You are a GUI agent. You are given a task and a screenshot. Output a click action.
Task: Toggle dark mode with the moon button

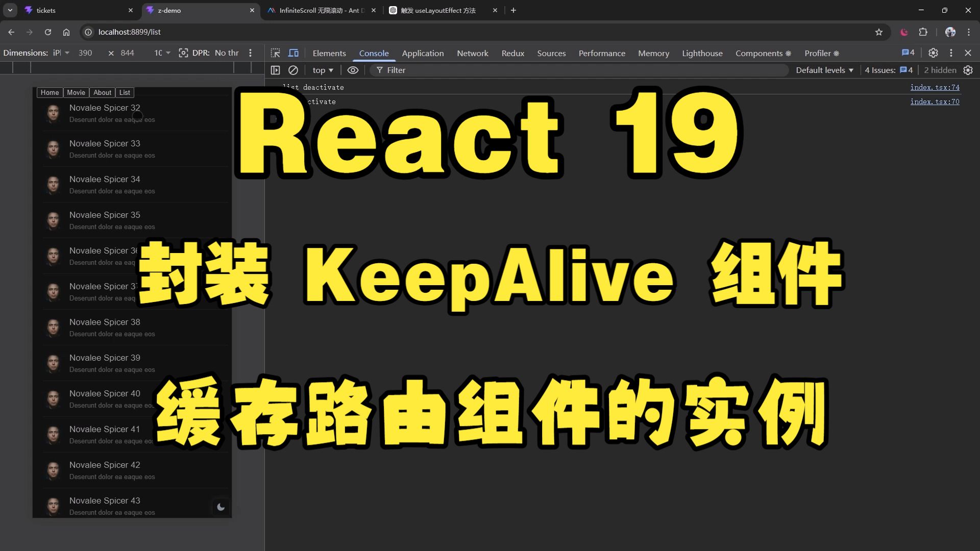click(220, 507)
